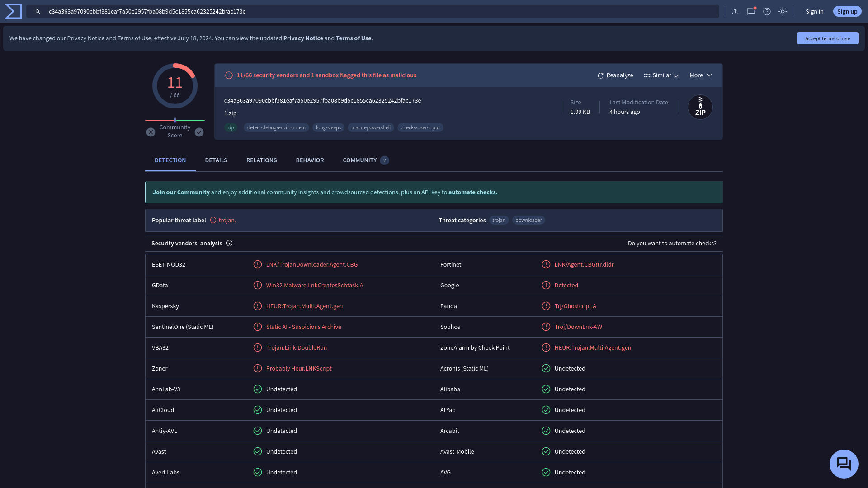This screenshot has height=488, width=868.
Task: Click the Avast undetected check icon
Action: click(x=258, y=452)
